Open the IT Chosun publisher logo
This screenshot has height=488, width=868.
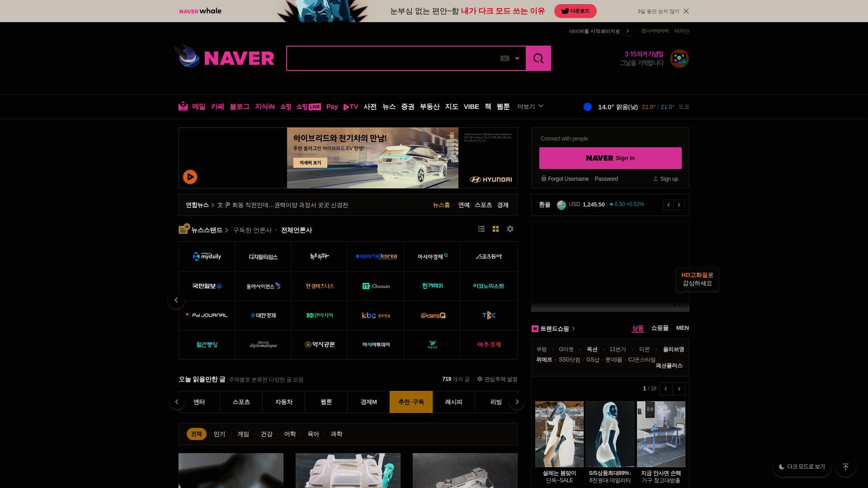tap(376, 286)
